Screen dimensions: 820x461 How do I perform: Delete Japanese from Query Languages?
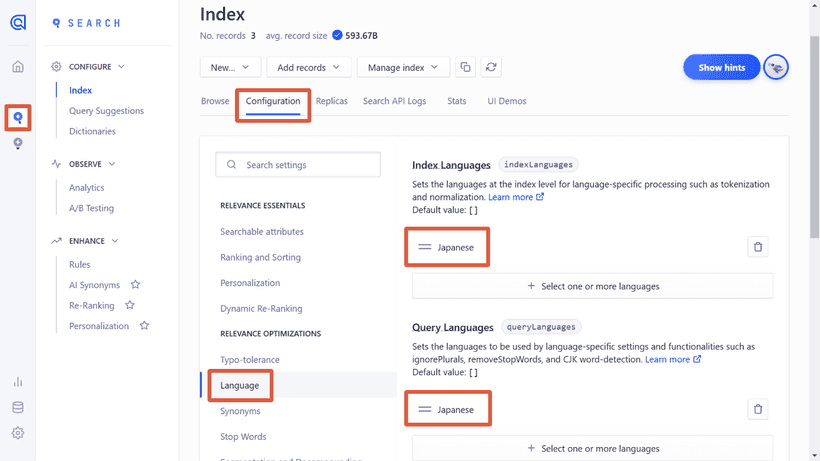[x=758, y=409]
